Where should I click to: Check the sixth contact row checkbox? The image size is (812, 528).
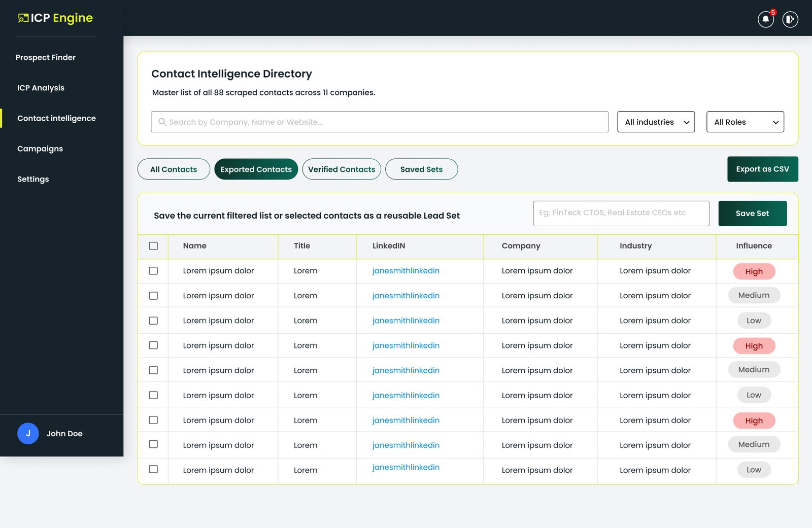153,395
